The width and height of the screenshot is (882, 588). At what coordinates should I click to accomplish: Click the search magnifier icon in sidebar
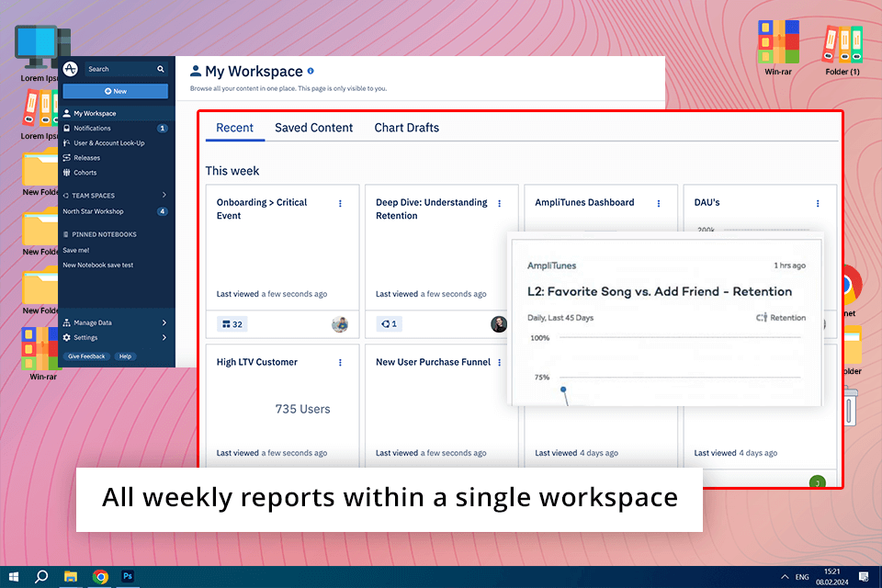pos(160,69)
